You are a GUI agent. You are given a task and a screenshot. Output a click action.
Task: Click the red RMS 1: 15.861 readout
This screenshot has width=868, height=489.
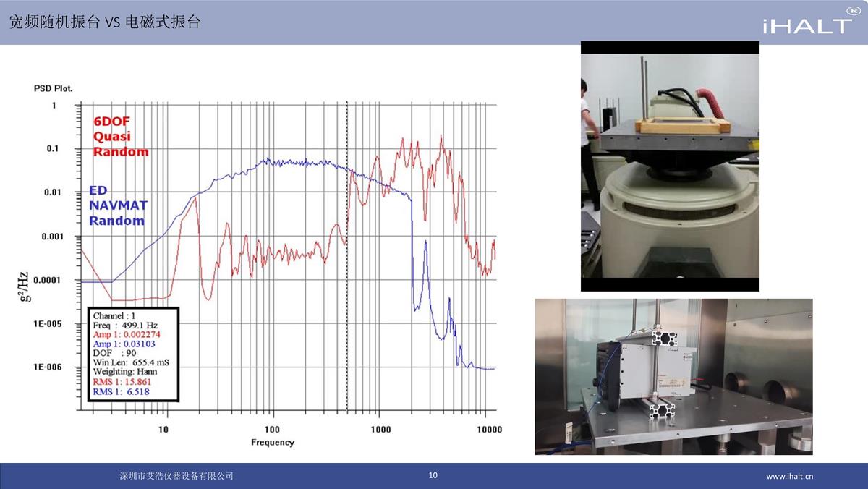[122, 380]
